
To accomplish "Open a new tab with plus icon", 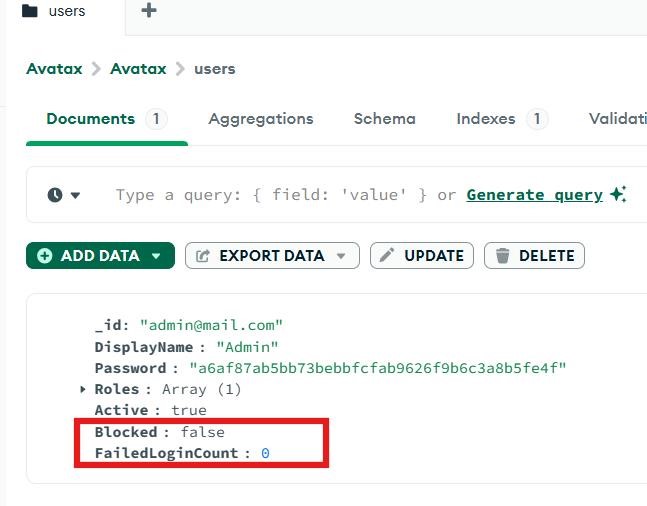I will pos(149,11).
